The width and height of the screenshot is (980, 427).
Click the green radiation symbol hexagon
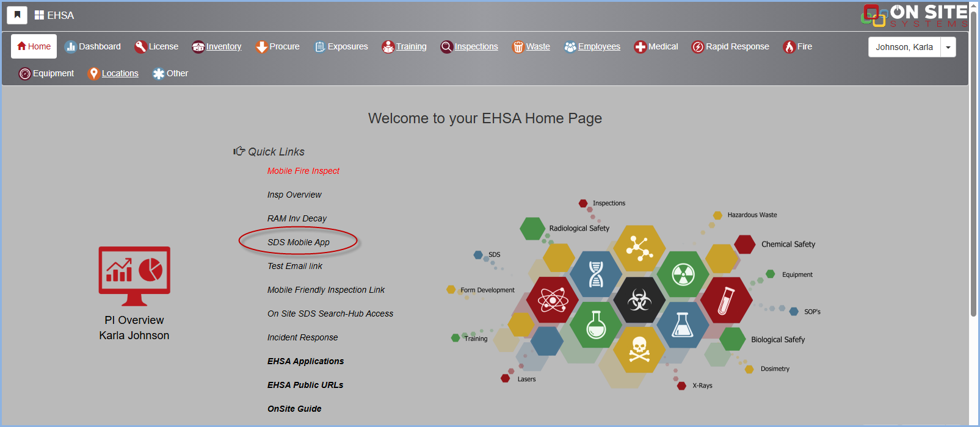pyautogui.click(x=683, y=274)
